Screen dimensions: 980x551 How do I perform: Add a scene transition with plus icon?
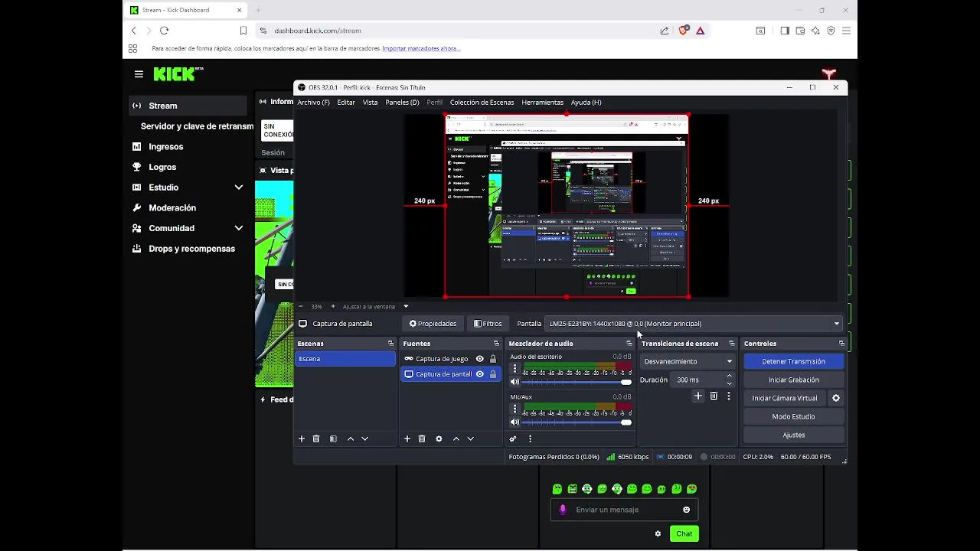point(698,396)
